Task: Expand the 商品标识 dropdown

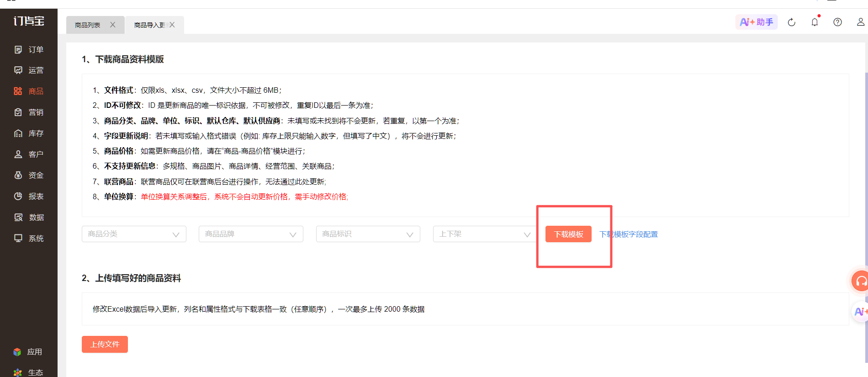Action: (368, 234)
